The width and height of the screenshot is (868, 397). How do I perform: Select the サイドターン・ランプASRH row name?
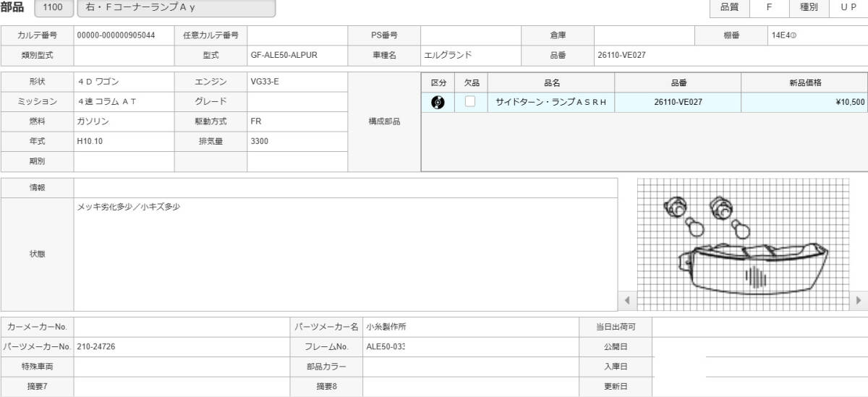point(552,102)
